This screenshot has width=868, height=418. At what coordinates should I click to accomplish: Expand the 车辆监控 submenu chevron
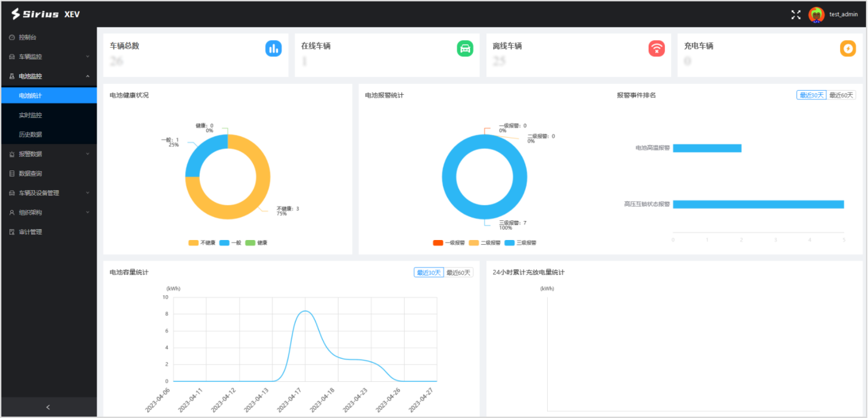click(88, 57)
